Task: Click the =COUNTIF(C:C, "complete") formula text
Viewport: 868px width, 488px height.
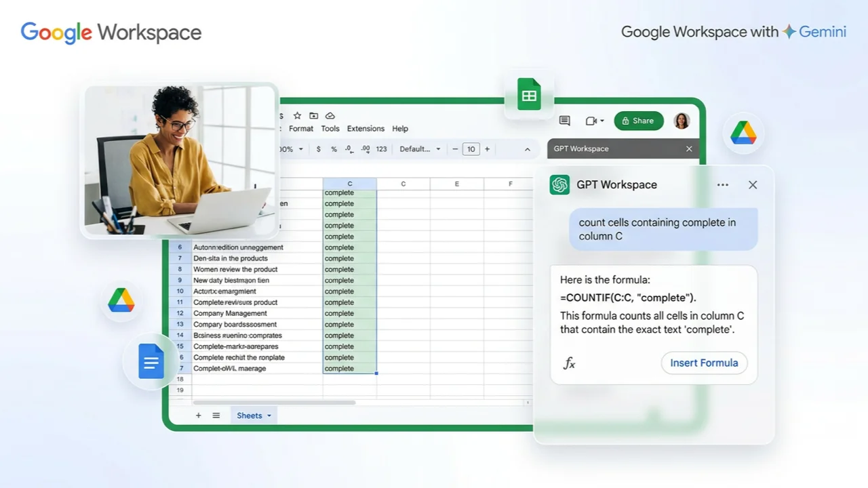Action: (628, 298)
